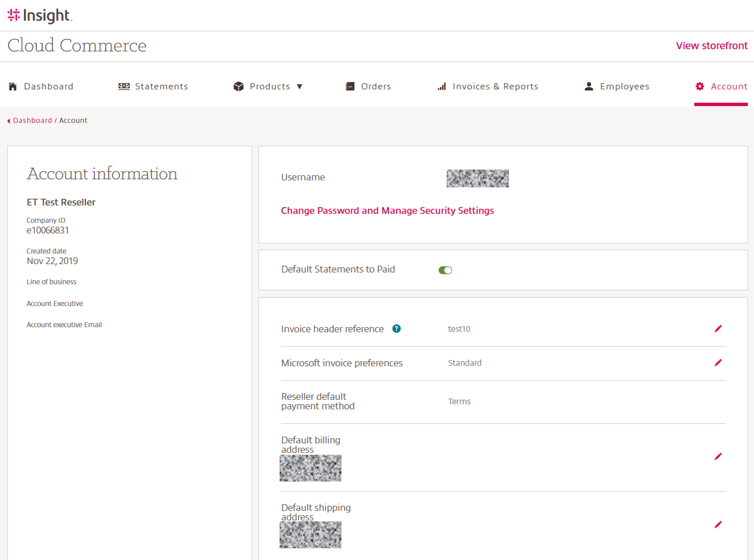Edit default billing address pencil icon
The width and height of the screenshot is (754, 560).
(718, 457)
